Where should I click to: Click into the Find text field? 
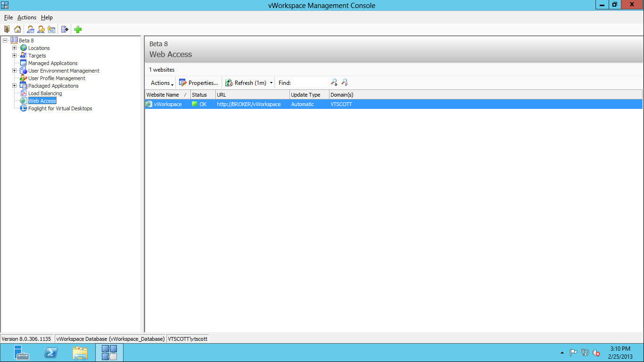coord(310,83)
